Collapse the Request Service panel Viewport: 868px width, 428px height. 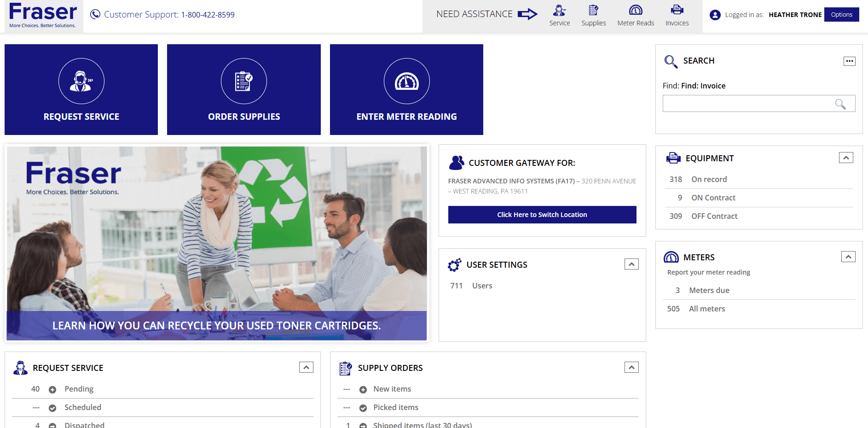point(306,367)
